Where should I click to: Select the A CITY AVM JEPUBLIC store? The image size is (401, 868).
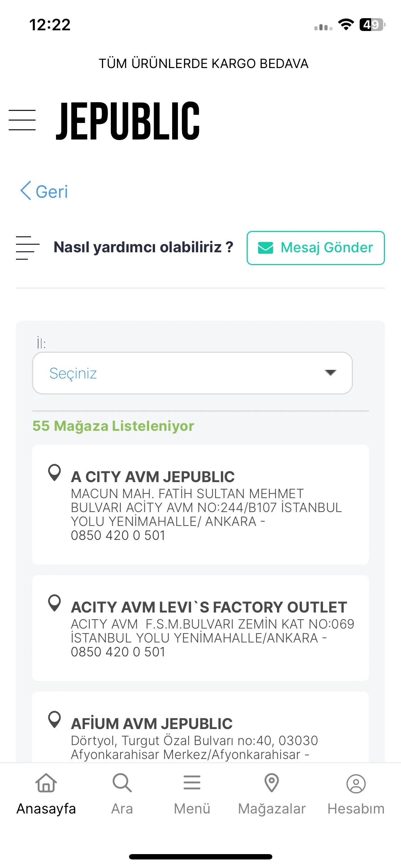[x=200, y=505]
